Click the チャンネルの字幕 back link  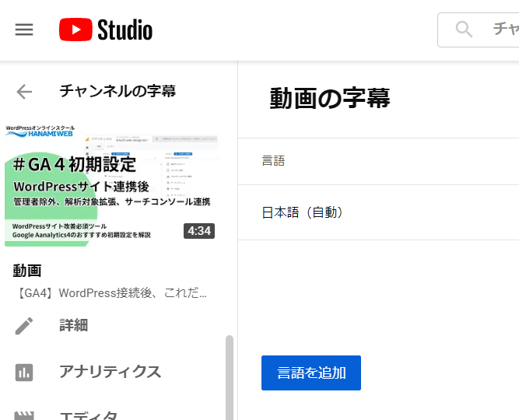click(x=117, y=92)
